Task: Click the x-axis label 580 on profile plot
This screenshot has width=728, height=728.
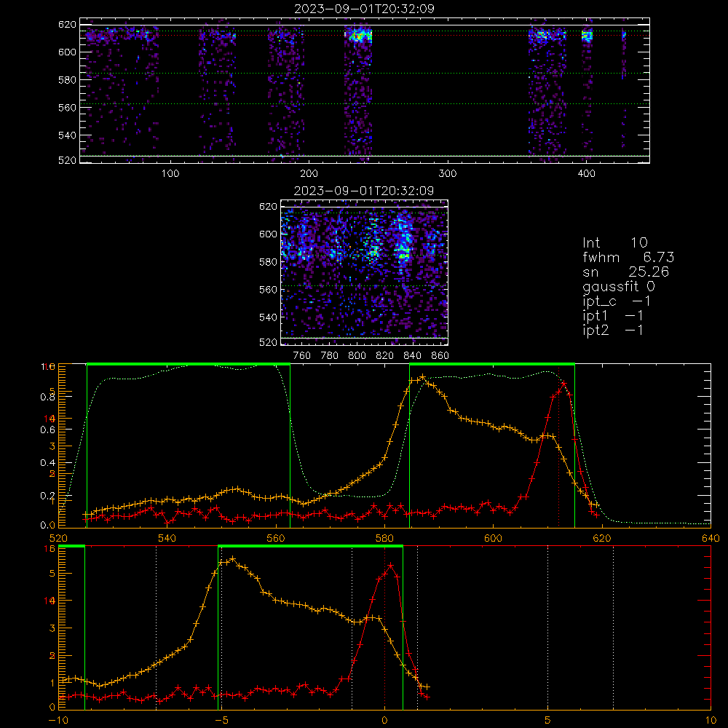Action: [385, 538]
